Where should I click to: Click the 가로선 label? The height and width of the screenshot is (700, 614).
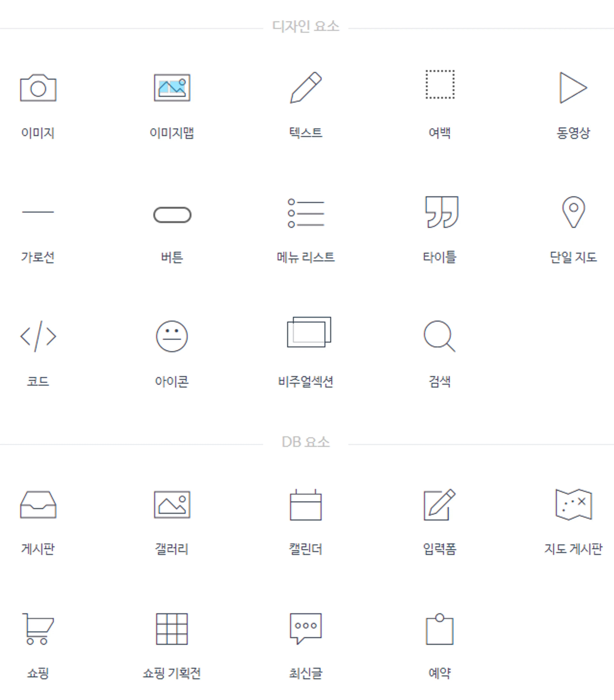[38, 257]
